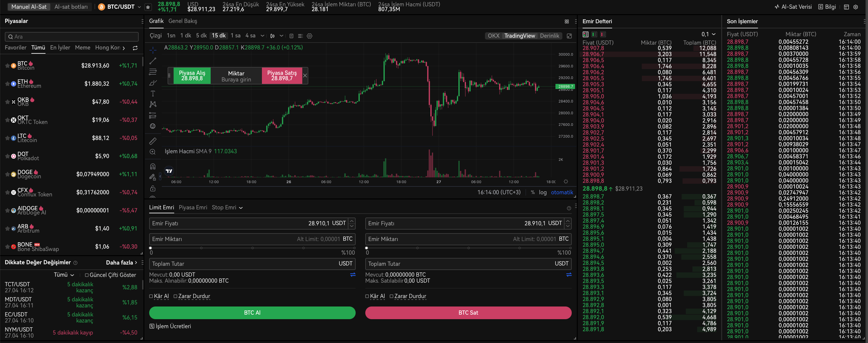868x343 pixels.
Task: Click the chart settings gear icon
Action: pyautogui.click(x=309, y=36)
